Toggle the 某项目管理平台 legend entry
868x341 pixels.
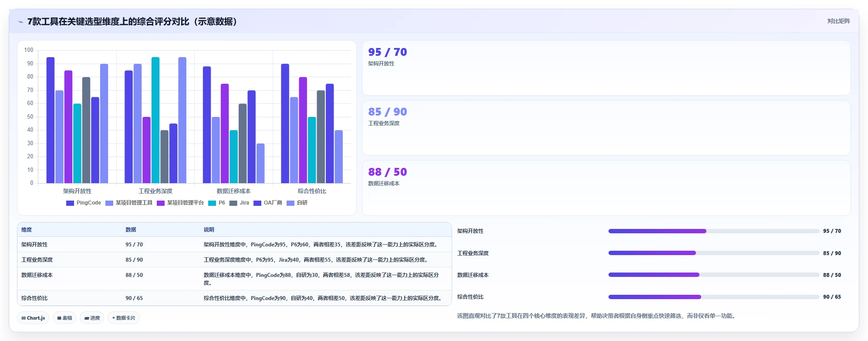click(180, 203)
